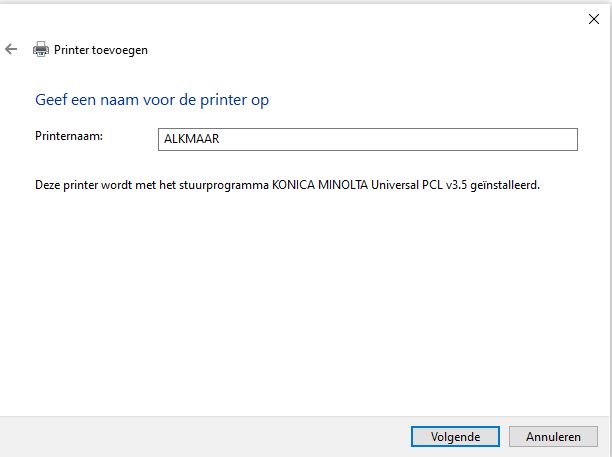Click the word ALKMAAR in the name field
The width and height of the screenshot is (612, 457).
coord(190,140)
